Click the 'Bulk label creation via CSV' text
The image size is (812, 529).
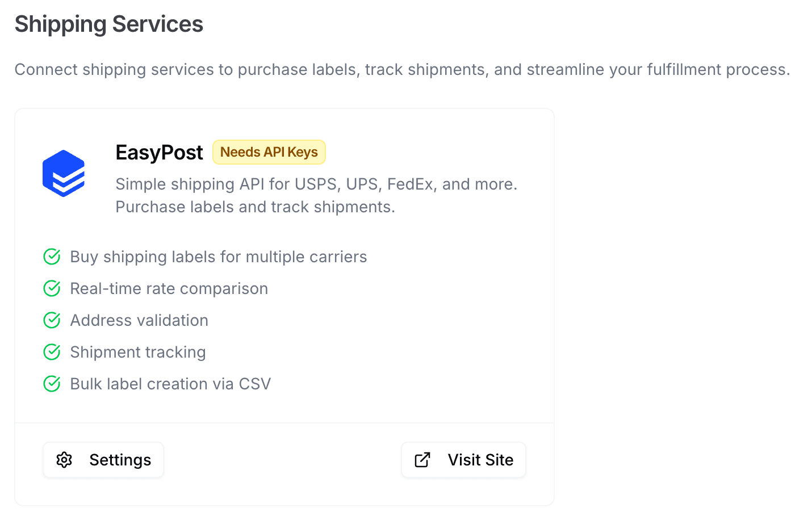tap(170, 384)
